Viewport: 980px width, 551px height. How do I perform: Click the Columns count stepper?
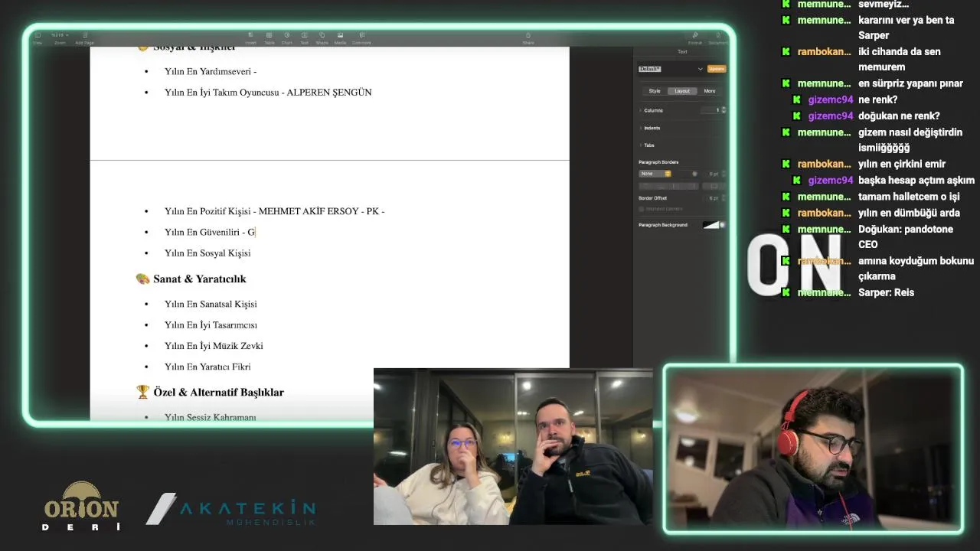tap(724, 110)
